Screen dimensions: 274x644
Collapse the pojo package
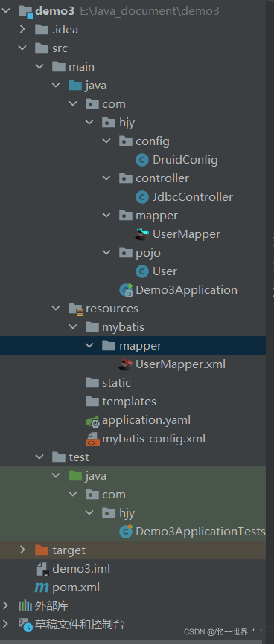106,253
